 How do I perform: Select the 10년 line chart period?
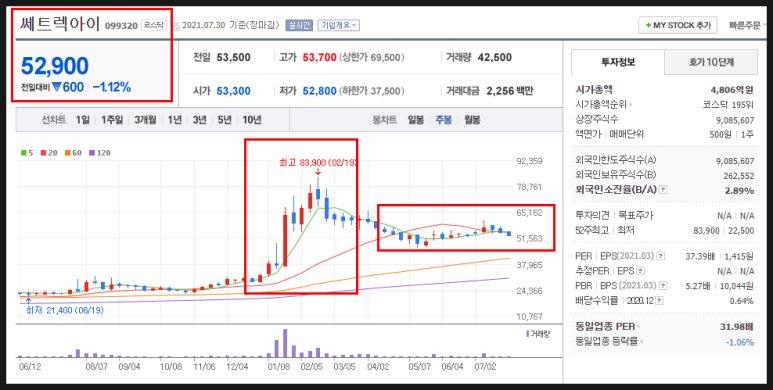pos(252,120)
